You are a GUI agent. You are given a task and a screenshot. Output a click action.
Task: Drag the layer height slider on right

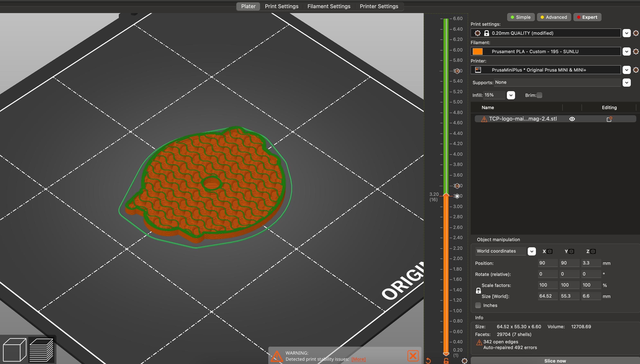coord(445,195)
